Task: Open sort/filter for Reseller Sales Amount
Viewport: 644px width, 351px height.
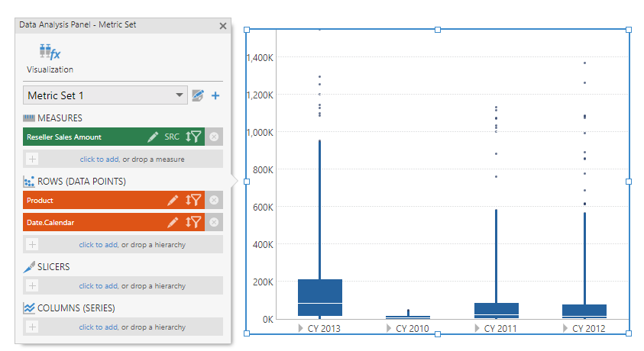Action: click(x=193, y=137)
